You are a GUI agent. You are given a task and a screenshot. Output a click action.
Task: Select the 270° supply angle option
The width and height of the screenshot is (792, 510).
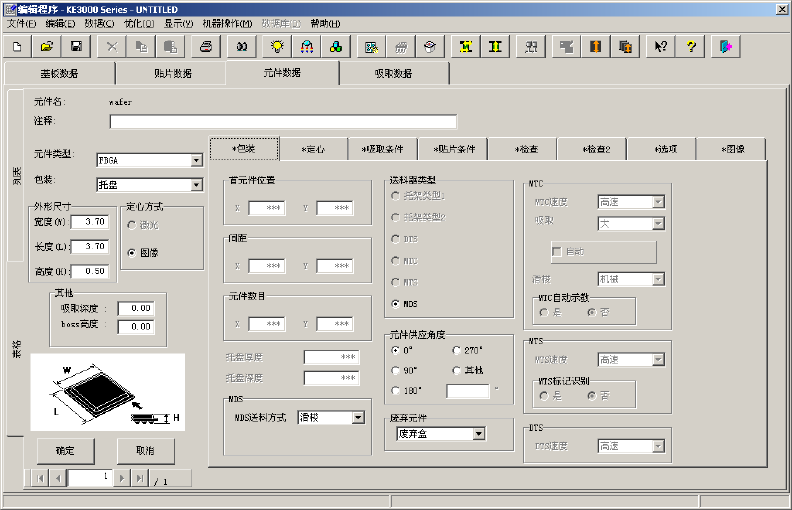(457, 351)
